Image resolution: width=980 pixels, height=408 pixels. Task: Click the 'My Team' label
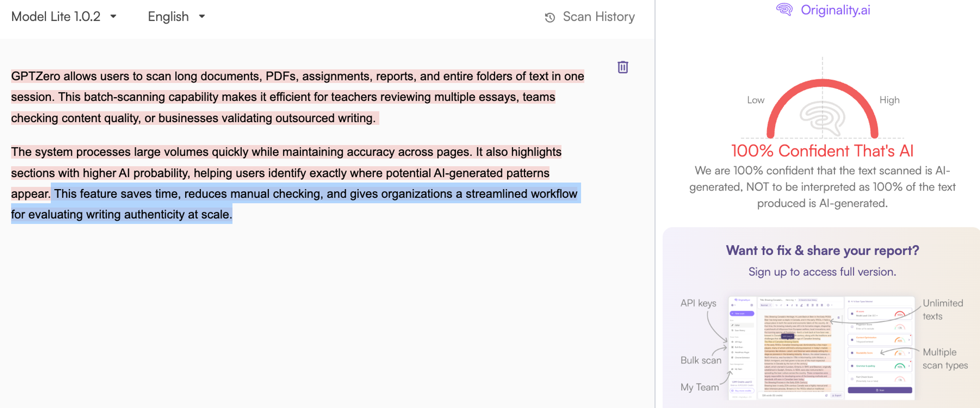tap(700, 387)
